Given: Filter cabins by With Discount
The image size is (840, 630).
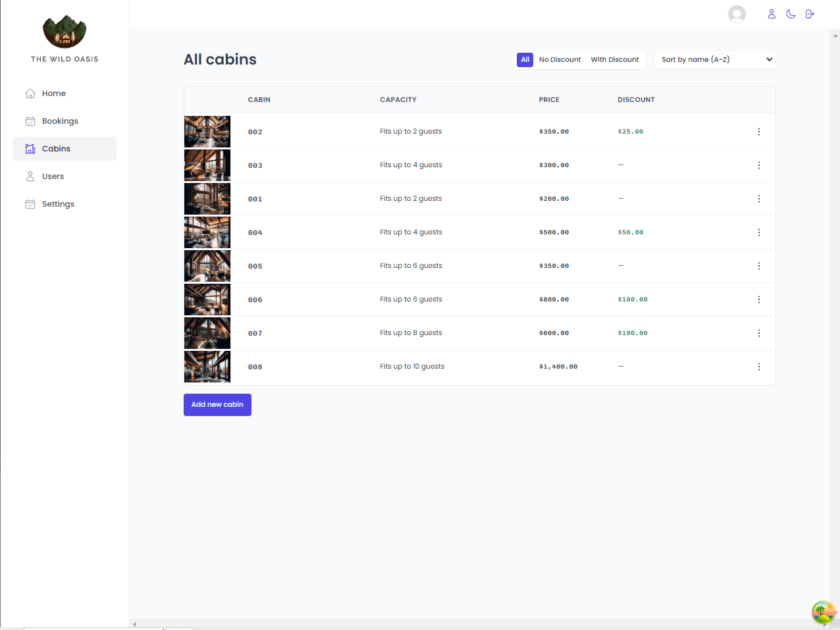Looking at the screenshot, I should pos(614,60).
